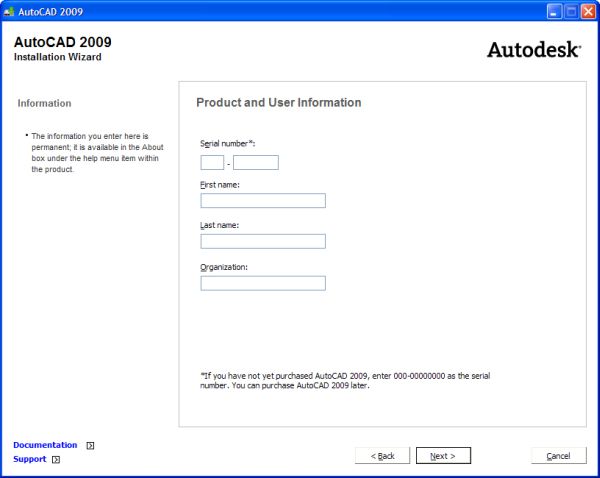
Task: Click the 'Organization:' label
Action: coord(224,267)
